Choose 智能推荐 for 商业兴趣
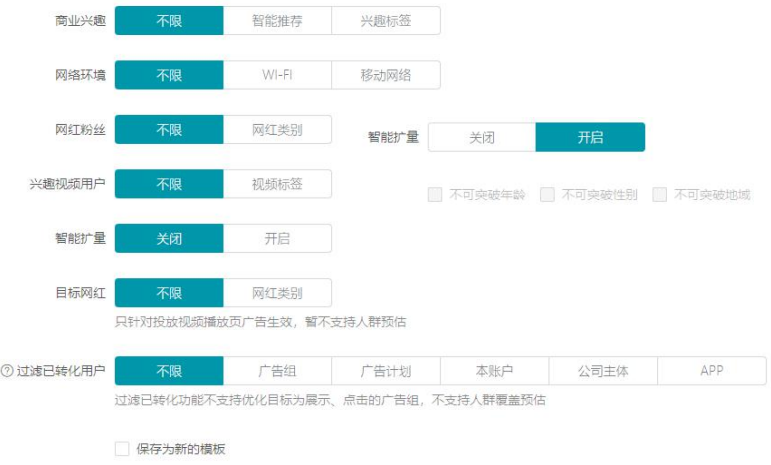The image size is (771, 465). (277, 21)
